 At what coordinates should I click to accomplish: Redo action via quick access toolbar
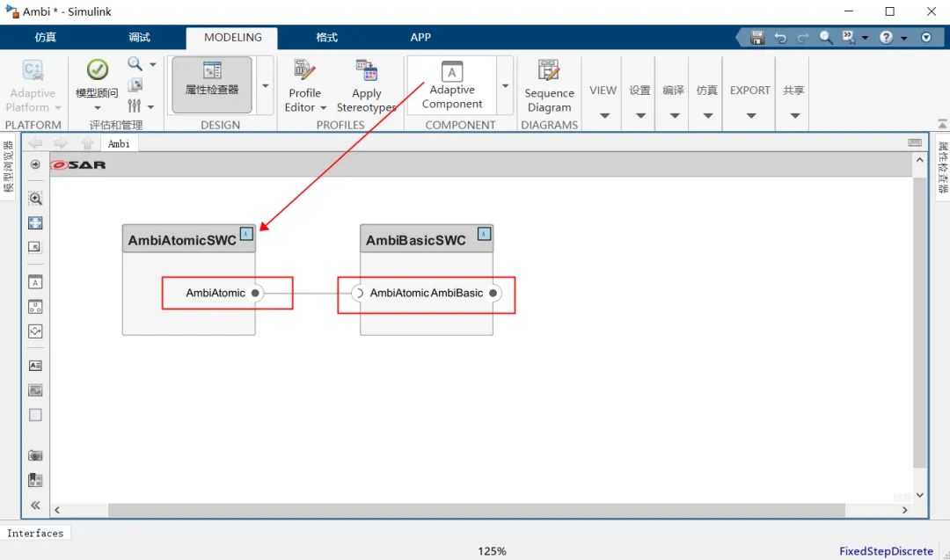coord(803,38)
